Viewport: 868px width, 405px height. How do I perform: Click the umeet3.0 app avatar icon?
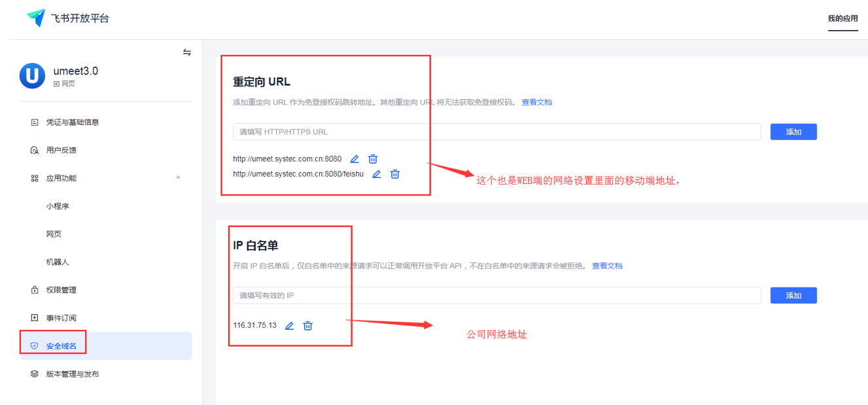pos(32,76)
